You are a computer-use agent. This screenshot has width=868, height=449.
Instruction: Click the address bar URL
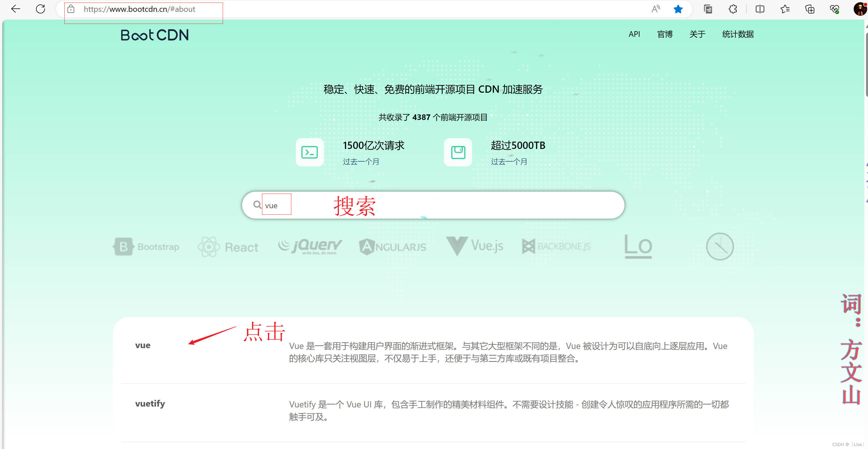(139, 9)
